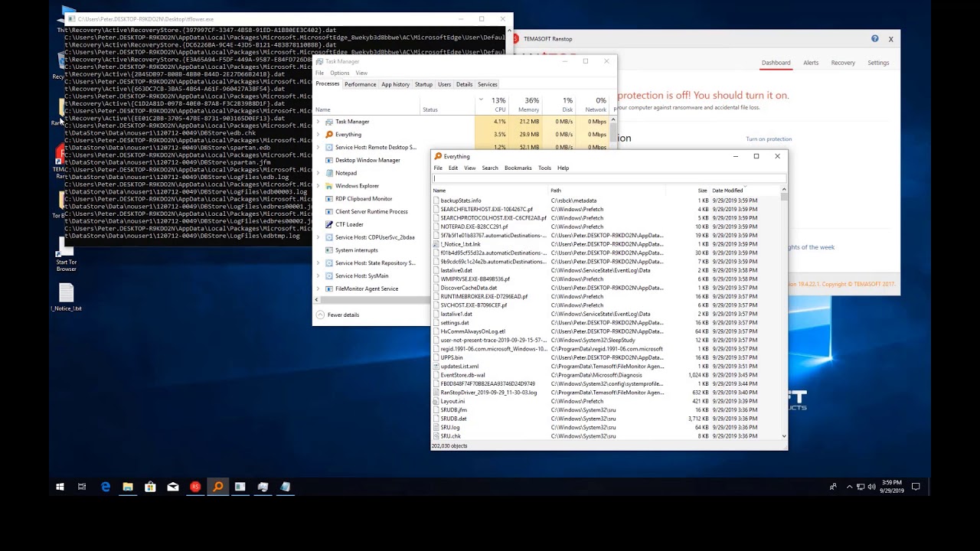Go to Ranstop Recovery tab
The height and width of the screenshot is (551, 980).
coord(843,63)
